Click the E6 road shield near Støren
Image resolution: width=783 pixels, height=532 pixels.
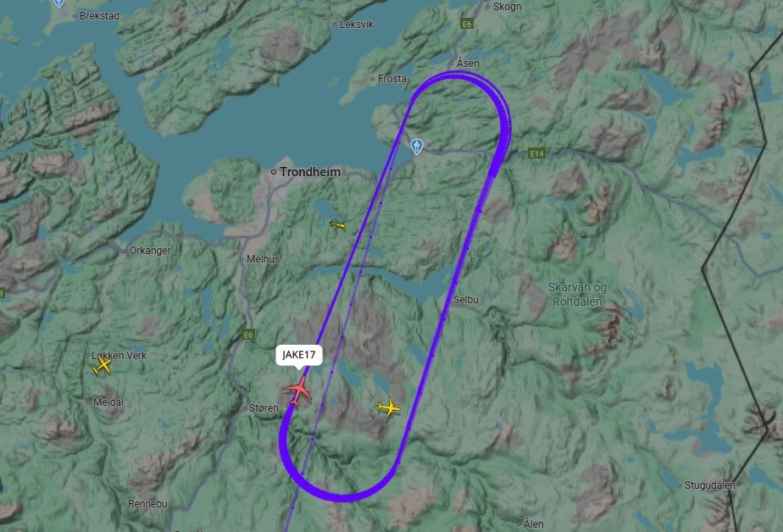point(248,335)
